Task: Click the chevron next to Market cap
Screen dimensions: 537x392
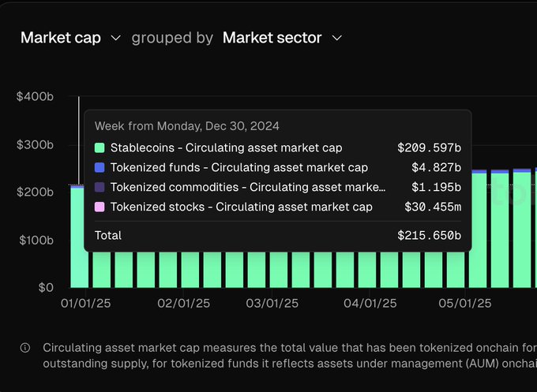Action: click(x=116, y=38)
